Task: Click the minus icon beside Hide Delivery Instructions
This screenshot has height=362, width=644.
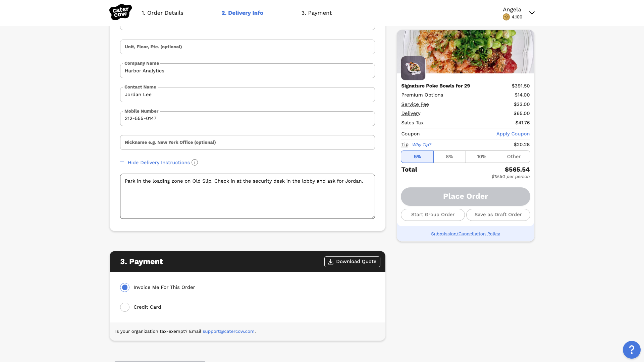Action: (122, 162)
